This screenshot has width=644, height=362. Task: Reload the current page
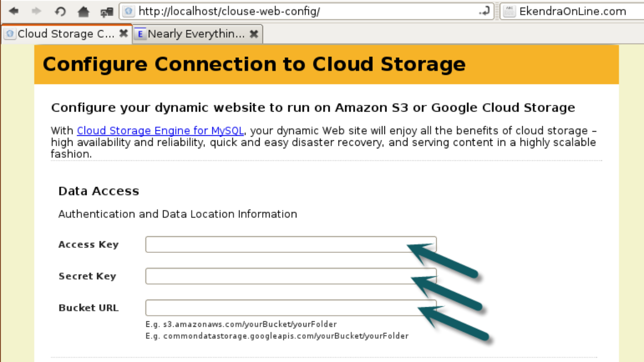(60, 11)
